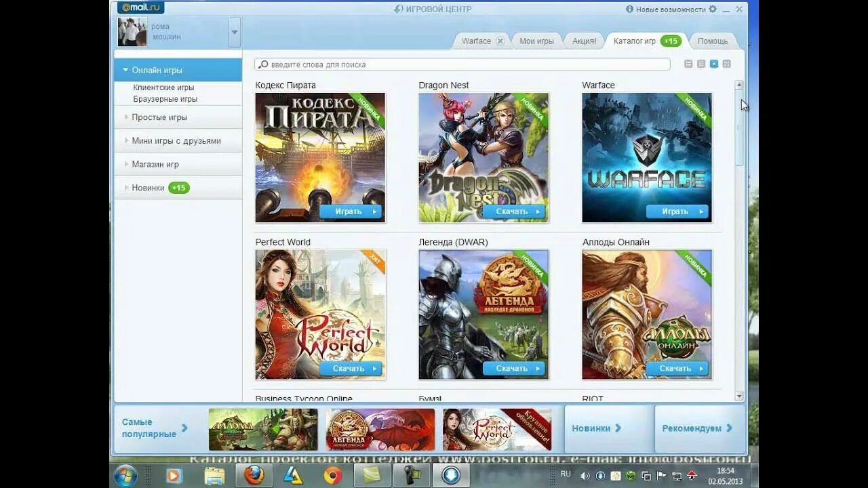Click the catalog scrollbar down arrow
Image resolution: width=868 pixels, height=488 pixels.
[x=739, y=396]
